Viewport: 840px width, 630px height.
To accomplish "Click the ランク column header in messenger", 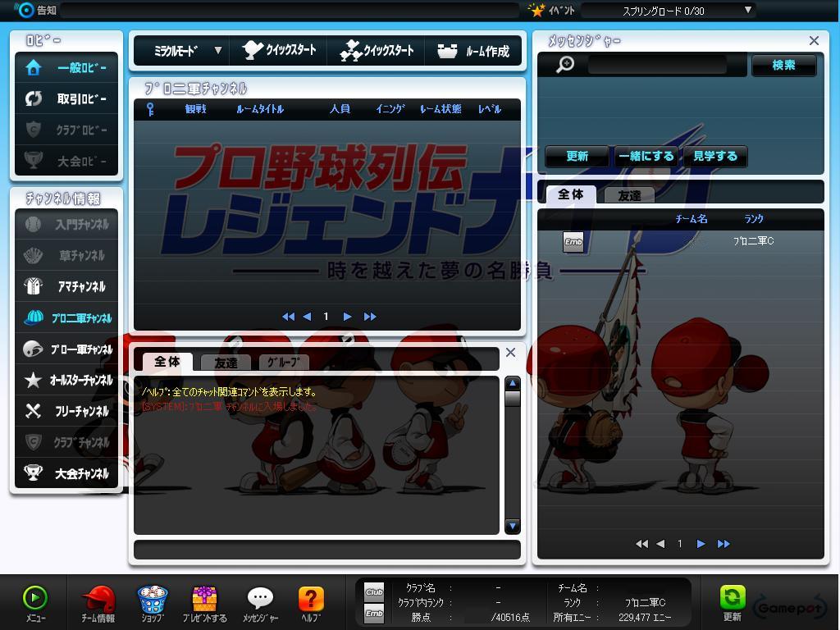I will [754, 218].
